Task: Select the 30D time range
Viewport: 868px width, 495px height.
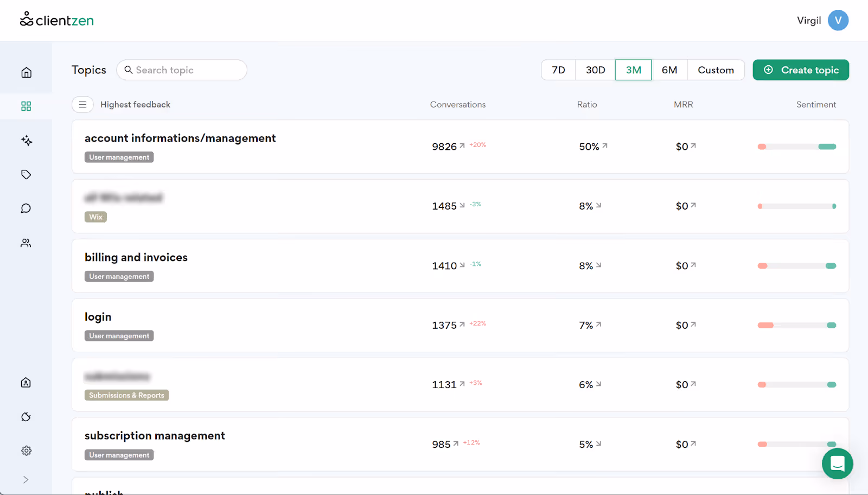Action: (595, 70)
